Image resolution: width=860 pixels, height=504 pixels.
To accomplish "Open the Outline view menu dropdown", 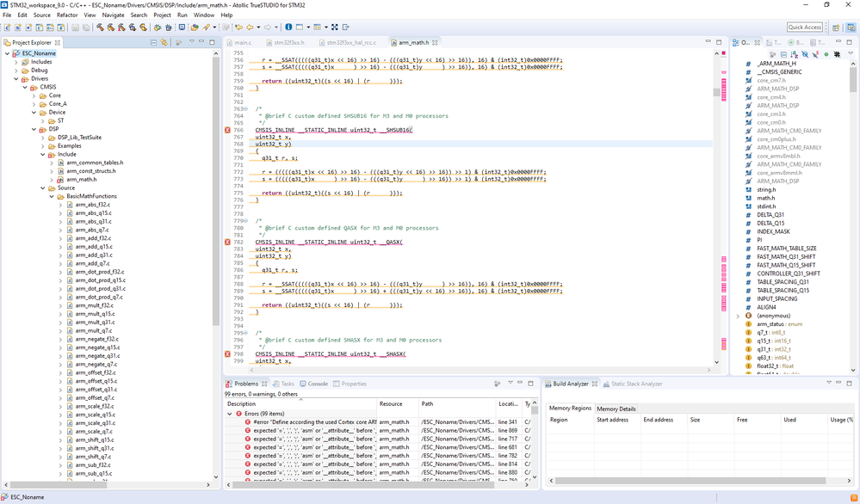I will (851, 53).
